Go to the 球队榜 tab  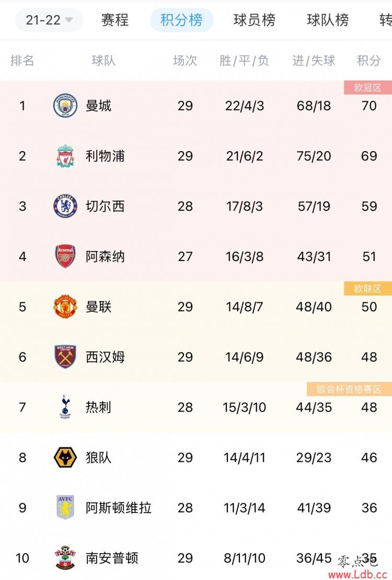tap(328, 20)
